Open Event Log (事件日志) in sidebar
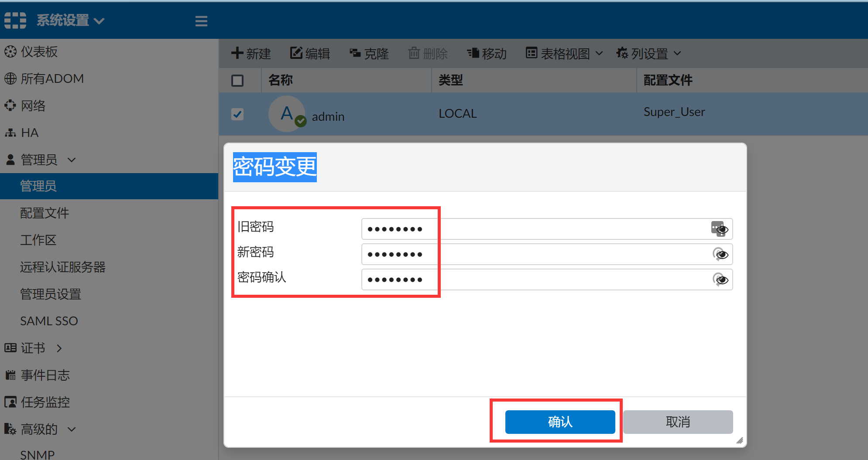Screen dimensions: 868x460 click(x=45, y=375)
